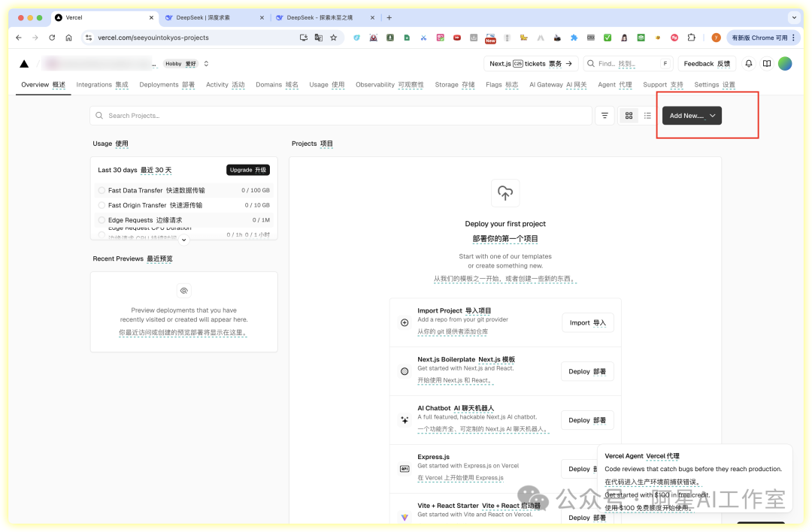812x532 pixels.
Task: Select Fast Origin Transfer usage circle
Action: 101,205
